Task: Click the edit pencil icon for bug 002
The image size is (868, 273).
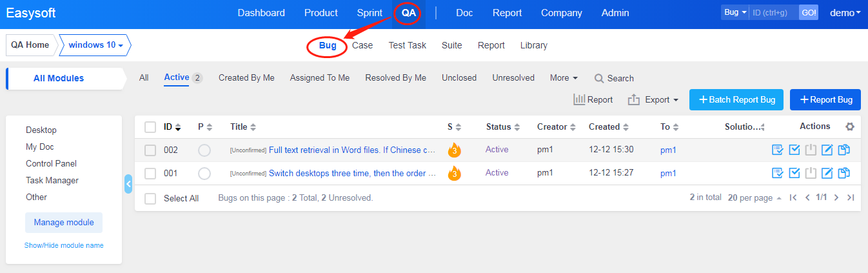Action: click(827, 150)
